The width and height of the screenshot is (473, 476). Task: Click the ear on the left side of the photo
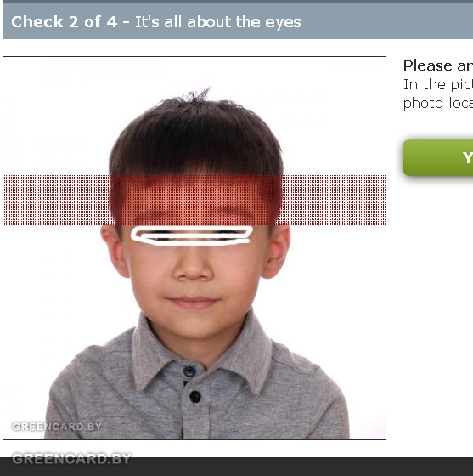click(x=114, y=251)
